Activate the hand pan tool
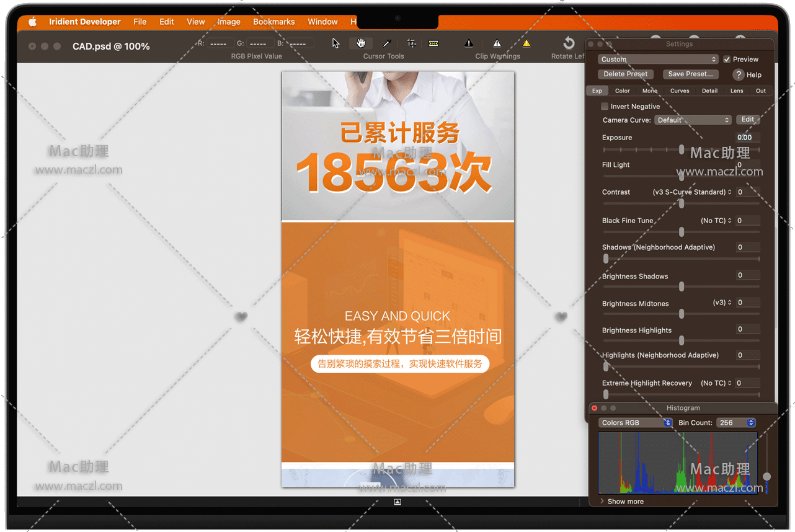The height and width of the screenshot is (532, 795). pyautogui.click(x=361, y=43)
